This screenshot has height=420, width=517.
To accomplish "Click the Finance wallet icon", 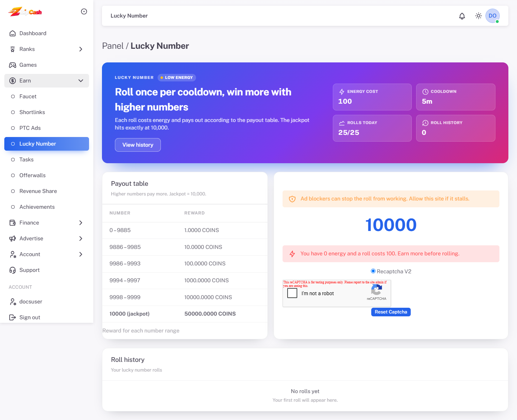I will [x=13, y=223].
